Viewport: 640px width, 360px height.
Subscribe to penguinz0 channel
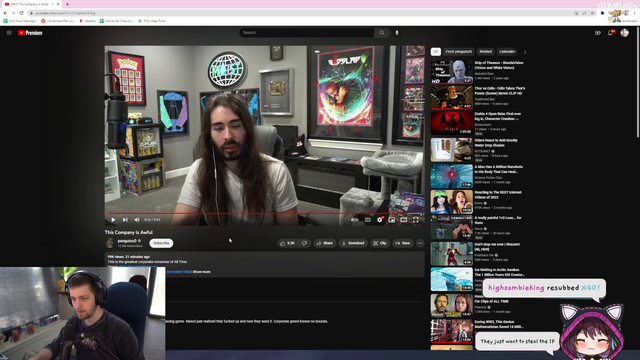[x=161, y=243]
